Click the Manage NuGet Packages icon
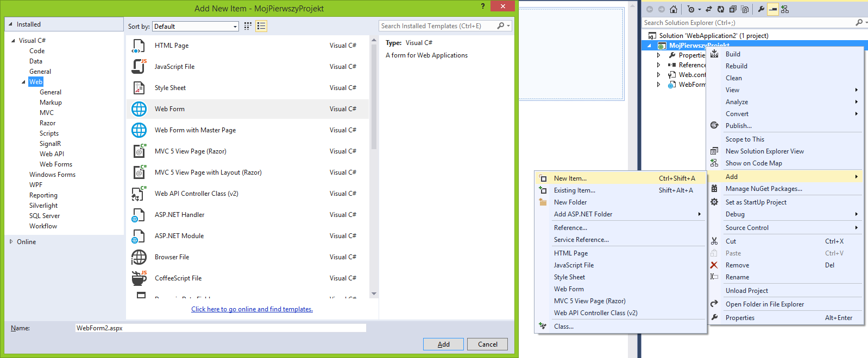This screenshot has width=868, height=358. pos(714,189)
